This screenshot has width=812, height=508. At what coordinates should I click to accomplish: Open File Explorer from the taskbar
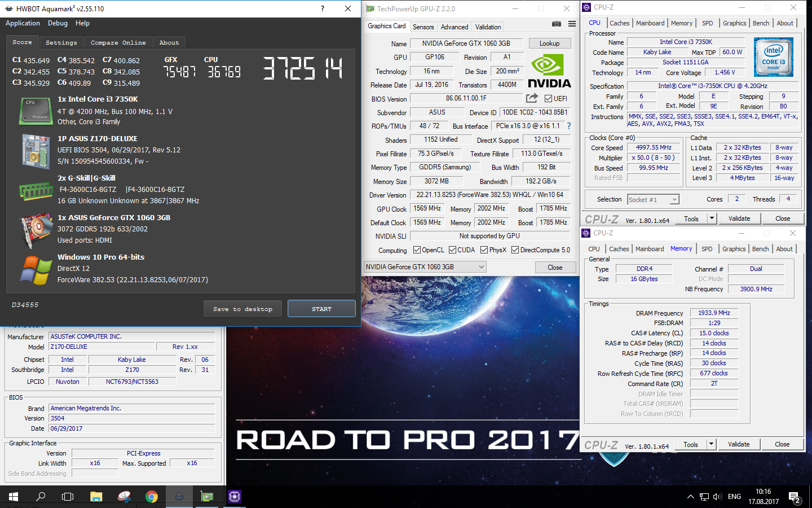click(x=96, y=497)
